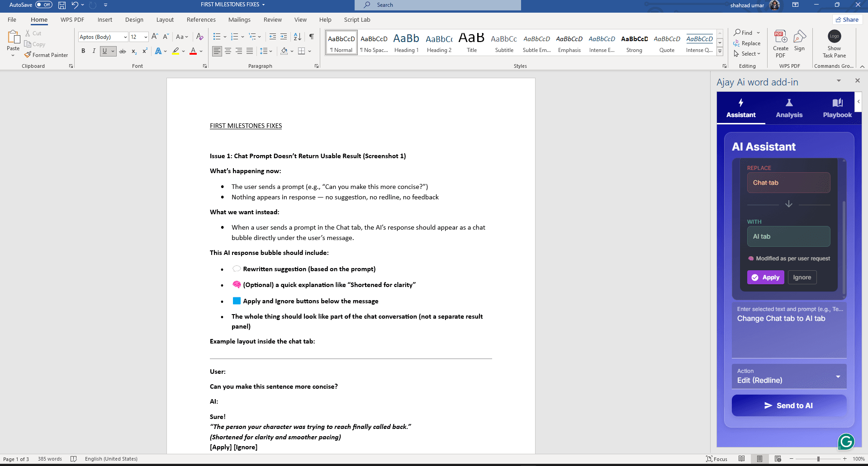Toggle Underline formatting
The height and width of the screenshot is (466, 868).
[104, 51]
